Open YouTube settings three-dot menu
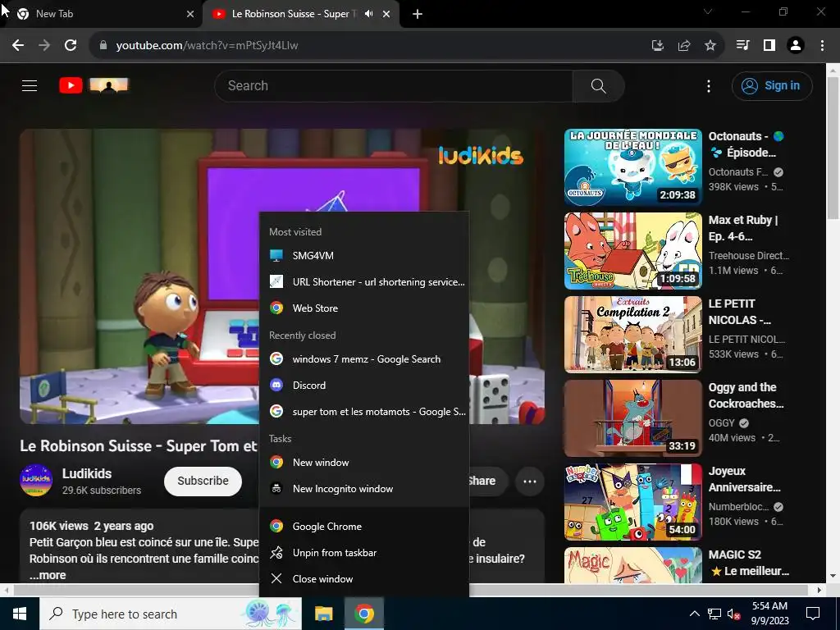This screenshot has height=630, width=840. pyautogui.click(x=709, y=85)
